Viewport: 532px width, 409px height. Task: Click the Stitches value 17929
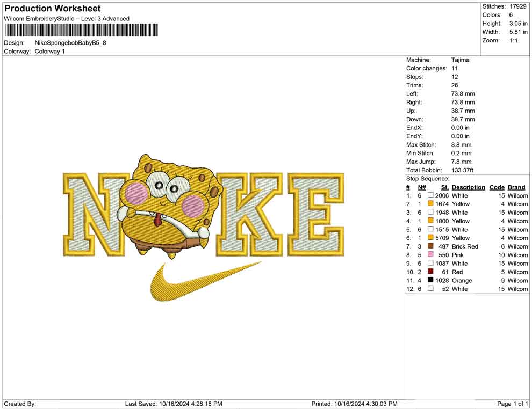[517, 6]
